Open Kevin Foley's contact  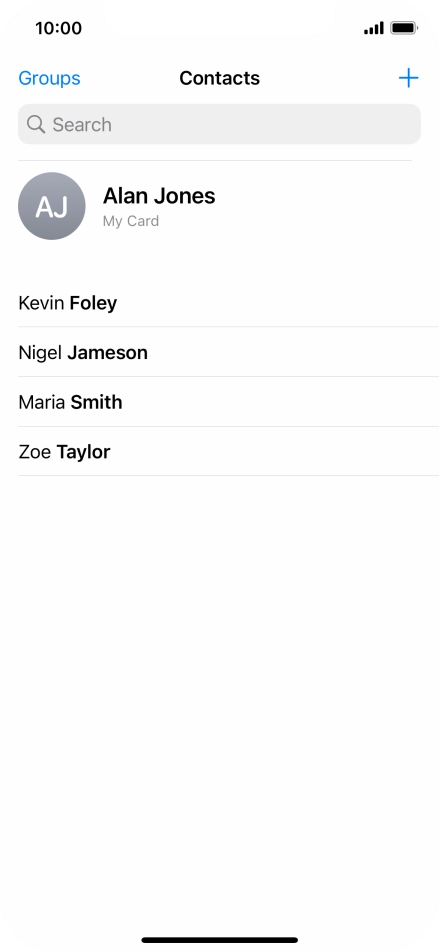tap(228, 302)
